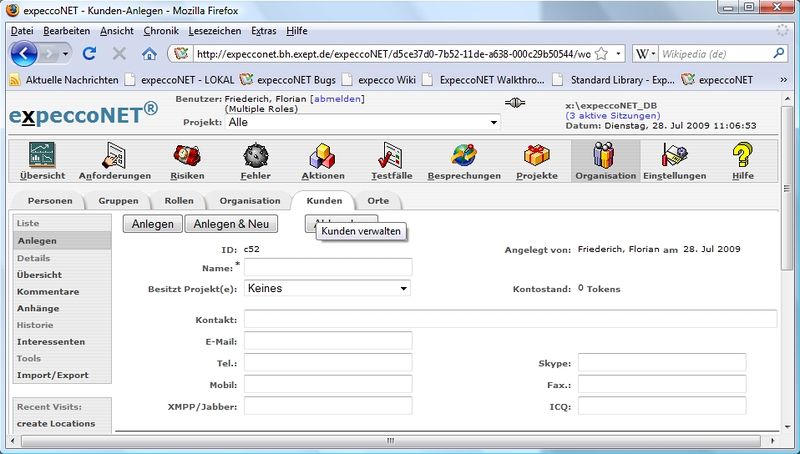
Task: Click into the Name input field
Action: click(x=328, y=267)
